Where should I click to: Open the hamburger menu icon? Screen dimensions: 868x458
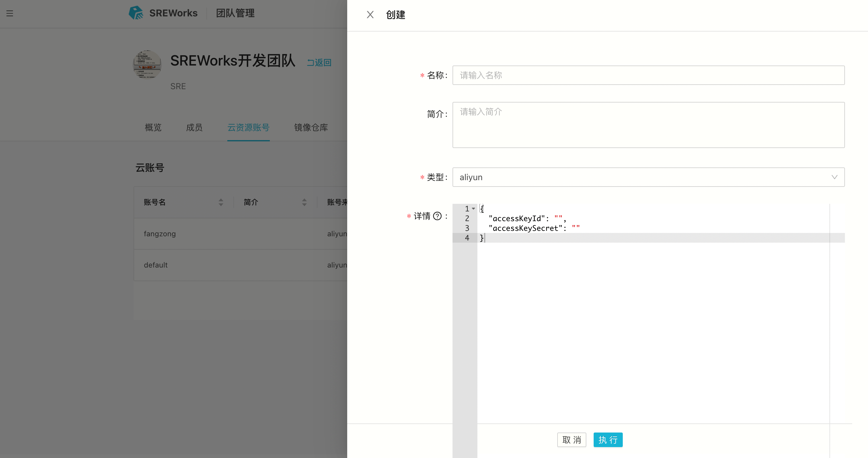tap(10, 13)
